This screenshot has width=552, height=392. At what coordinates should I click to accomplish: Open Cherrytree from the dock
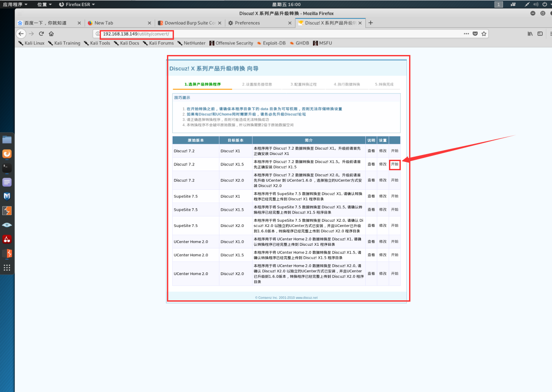[x=7, y=239]
